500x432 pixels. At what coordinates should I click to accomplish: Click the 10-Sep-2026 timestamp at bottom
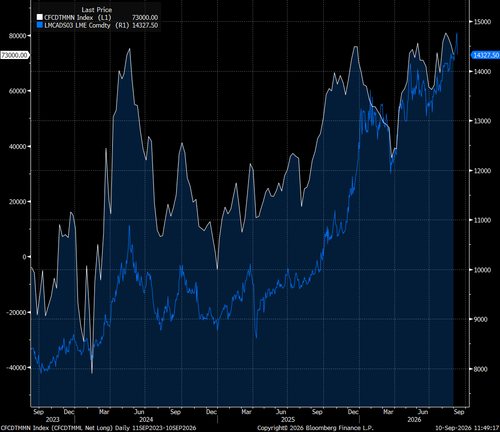pyautogui.click(x=467, y=428)
